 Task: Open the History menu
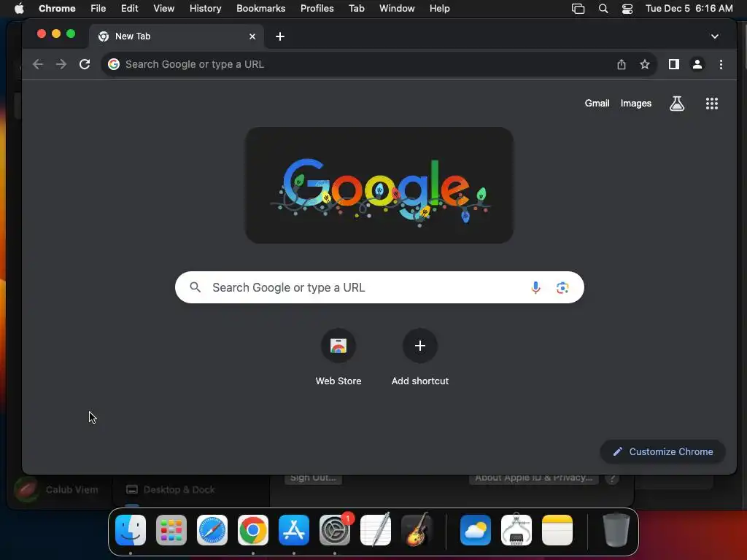coord(205,9)
